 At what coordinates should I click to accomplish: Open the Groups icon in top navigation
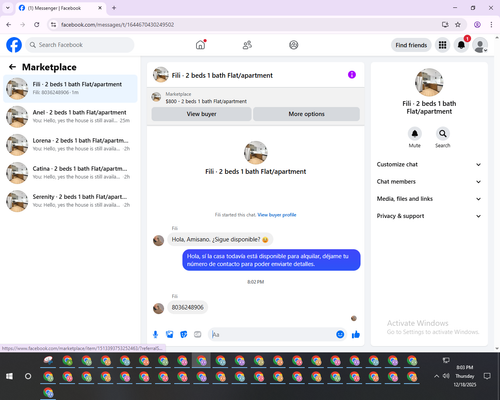(x=294, y=45)
